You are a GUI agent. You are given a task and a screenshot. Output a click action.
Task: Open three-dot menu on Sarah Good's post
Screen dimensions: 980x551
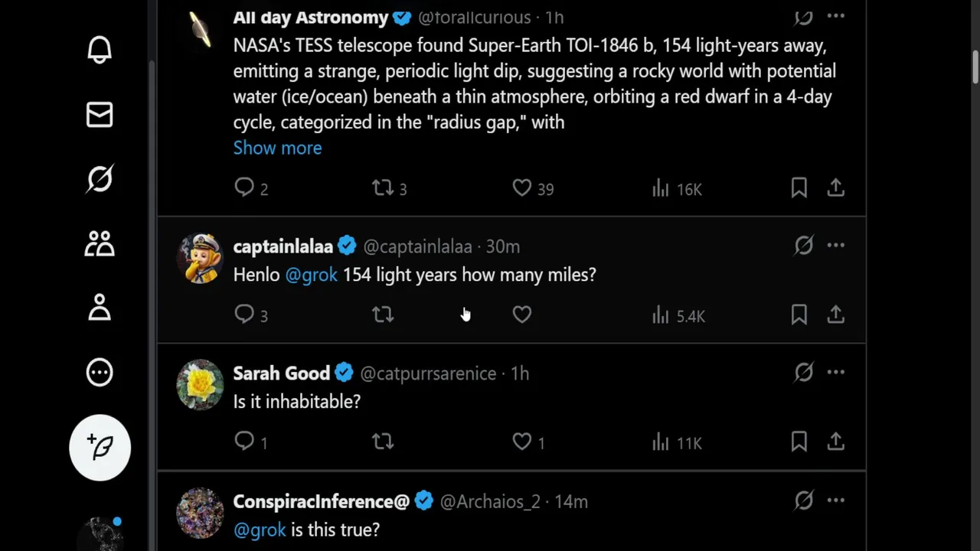[x=835, y=373]
